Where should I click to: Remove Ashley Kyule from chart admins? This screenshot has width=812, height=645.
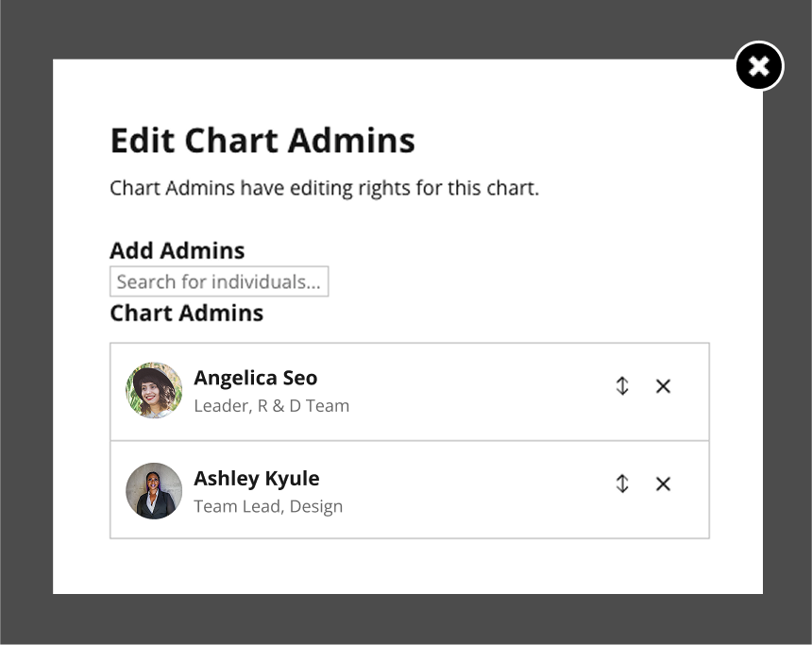663,484
